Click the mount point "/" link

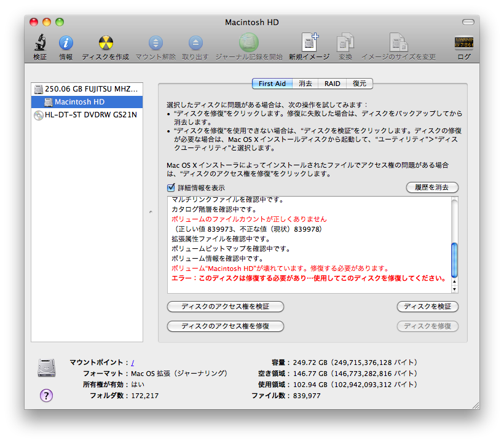[133, 363]
